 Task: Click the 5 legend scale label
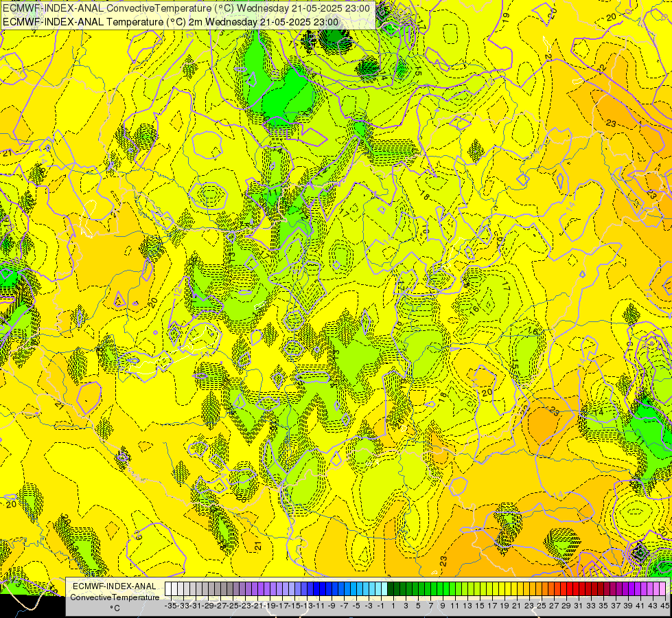point(418,606)
